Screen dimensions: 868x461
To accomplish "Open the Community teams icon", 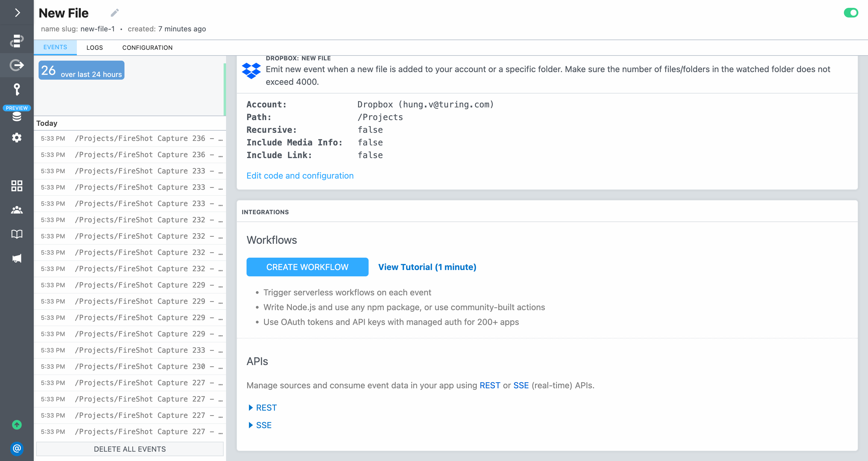I will [x=17, y=210].
